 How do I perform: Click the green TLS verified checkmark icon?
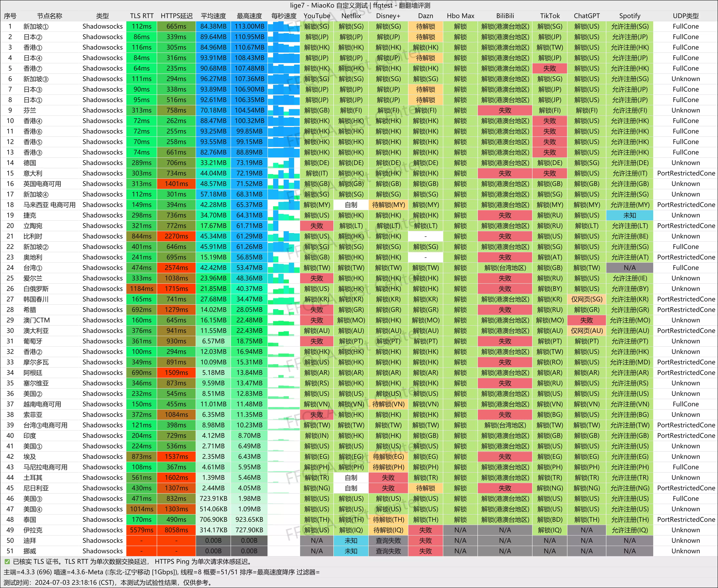pos(7,562)
